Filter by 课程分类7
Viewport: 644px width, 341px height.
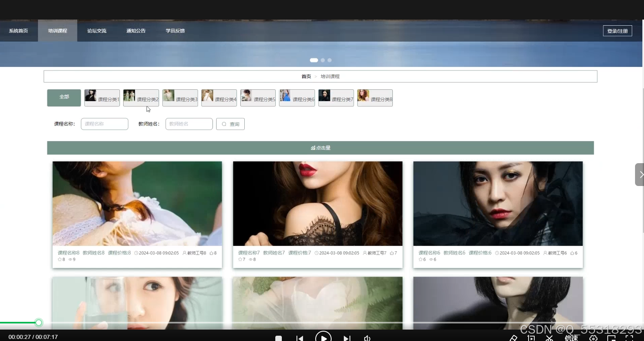(336, 98)
